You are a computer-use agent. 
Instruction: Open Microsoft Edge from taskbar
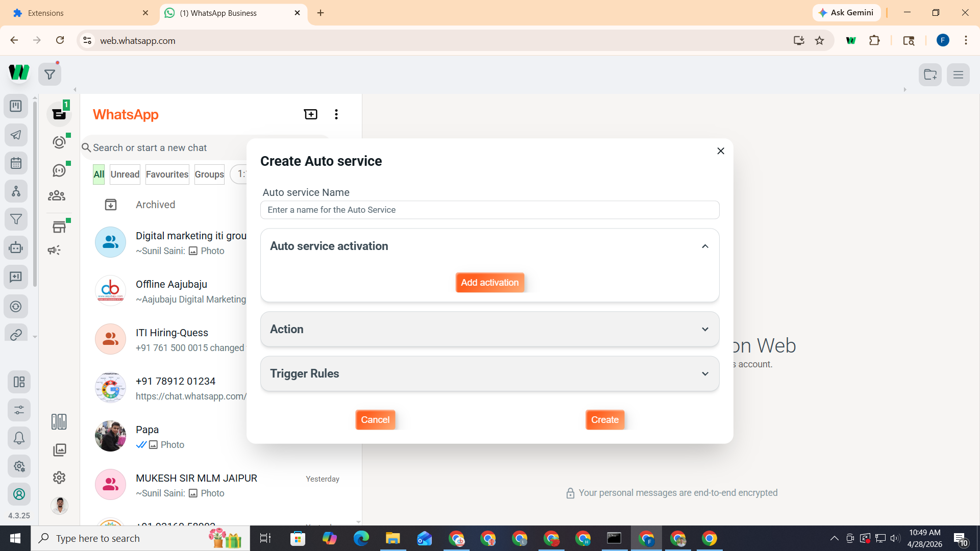(x=361, y=538)
